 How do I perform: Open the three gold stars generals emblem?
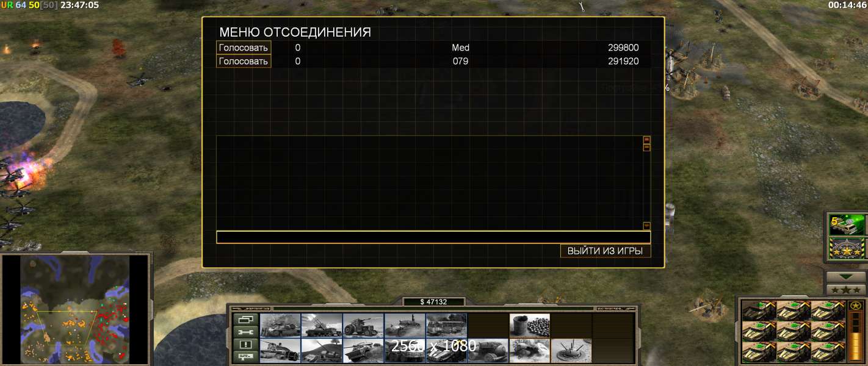[847, 248]
